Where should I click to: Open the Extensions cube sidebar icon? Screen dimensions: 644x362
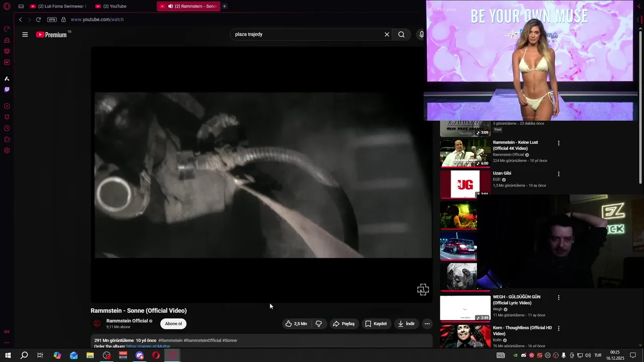click(x=7, y=139)
